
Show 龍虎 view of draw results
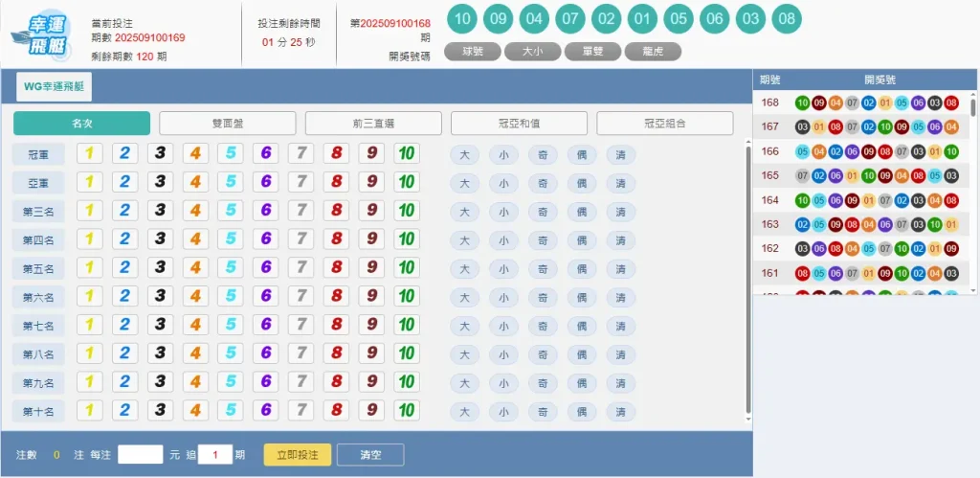[653, 52]
